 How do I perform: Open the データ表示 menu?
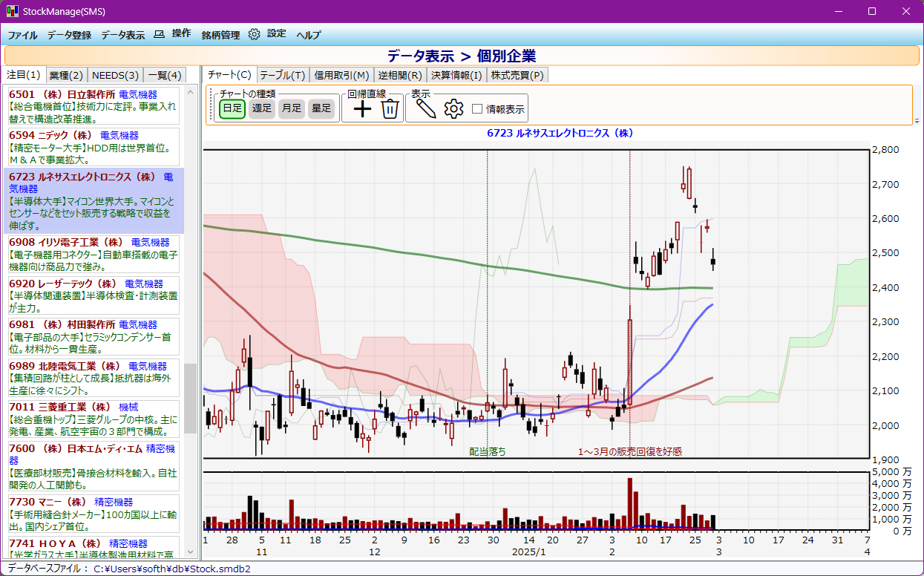[x=122, y=35]
